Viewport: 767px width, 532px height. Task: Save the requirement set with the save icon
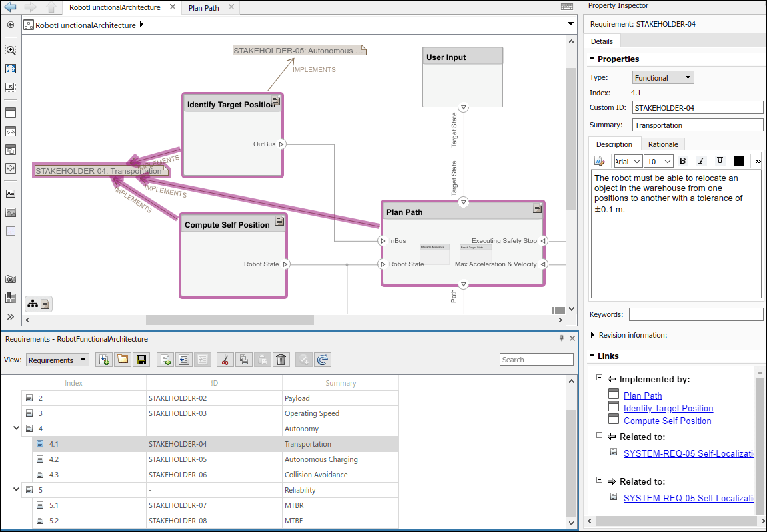141,360
